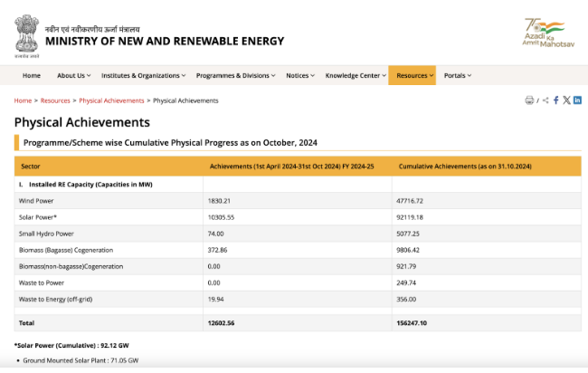The height and width of the screenshot is (373, 588).
Task: Select cumulative value 47716.72
Action: pos(410,201)
